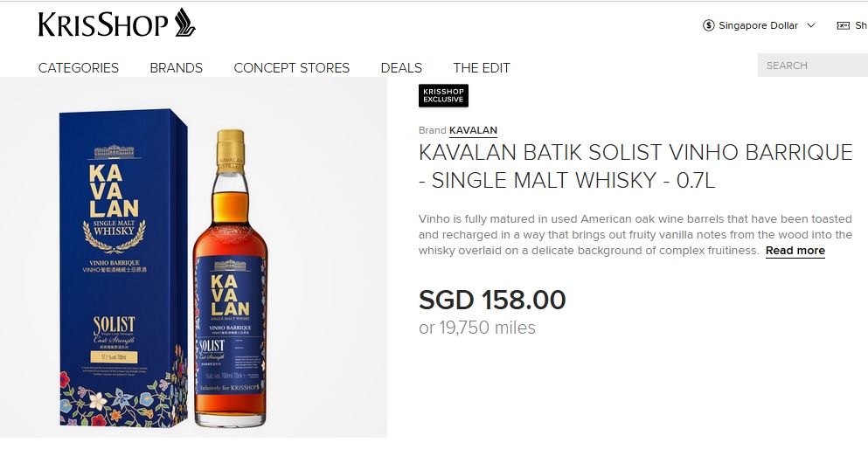This screenshot has height=456, width=868.
Task: Expand description with Read more
Action: coord(795,251)
